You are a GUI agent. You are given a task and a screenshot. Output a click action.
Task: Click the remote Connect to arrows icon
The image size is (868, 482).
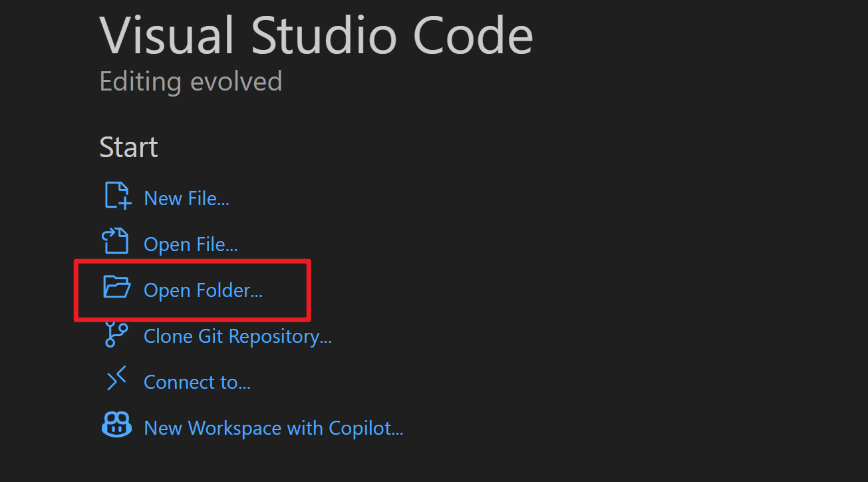[x=116, y=379]
